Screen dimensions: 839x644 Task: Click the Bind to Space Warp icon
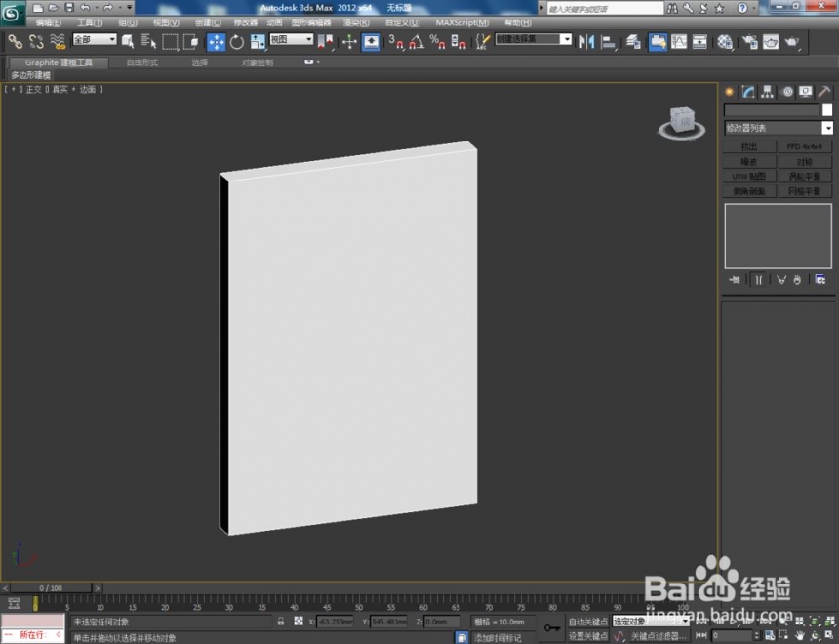58,41
